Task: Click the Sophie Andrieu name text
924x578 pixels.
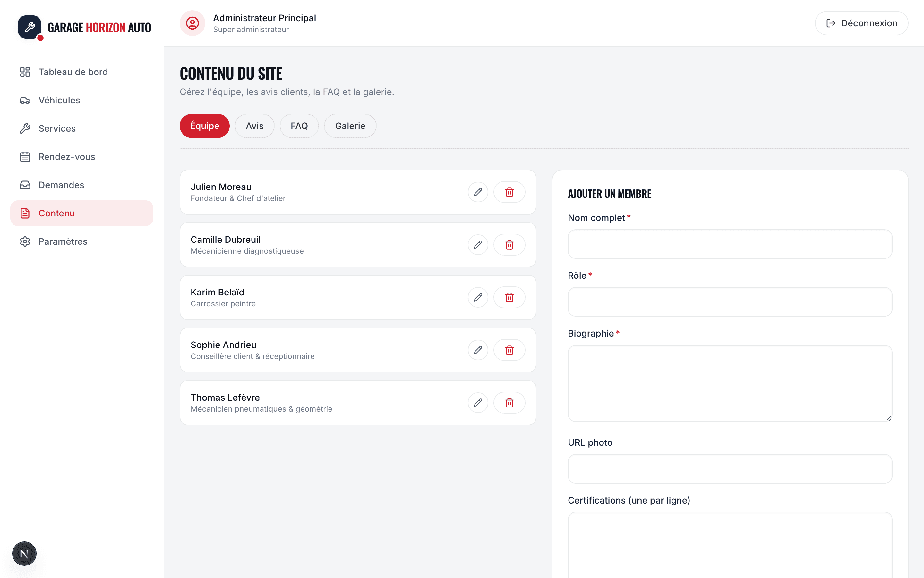Action: (x=223, y=345)
